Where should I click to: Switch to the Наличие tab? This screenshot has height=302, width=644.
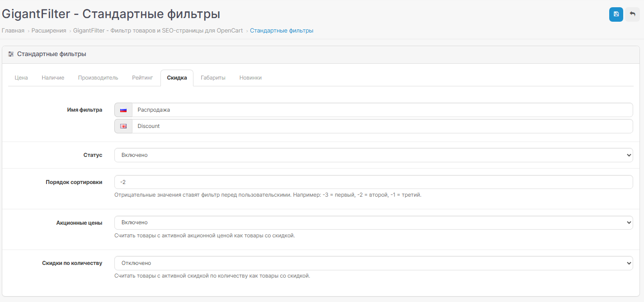[53, 78]
